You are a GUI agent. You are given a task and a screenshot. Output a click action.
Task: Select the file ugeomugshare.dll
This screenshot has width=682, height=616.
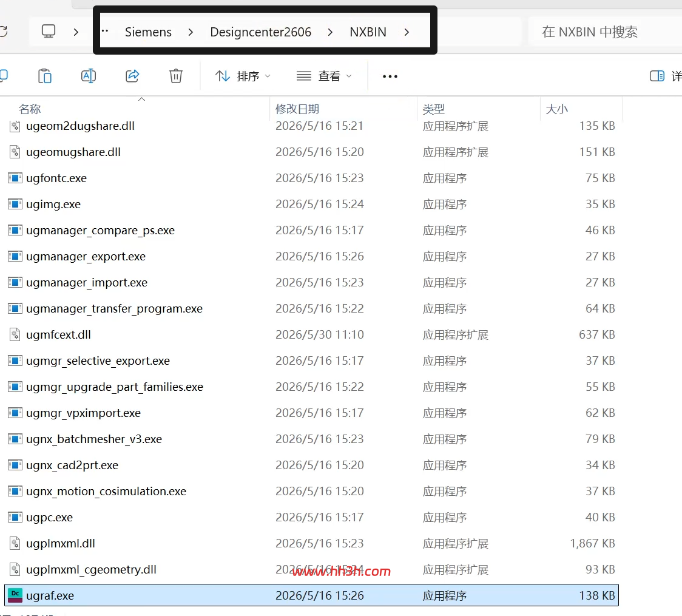coord(311,152)
